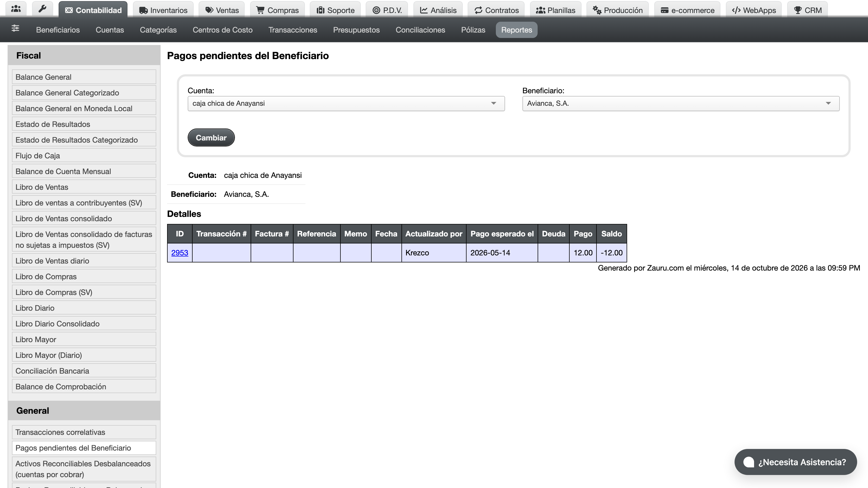Screen dimensions: 868x488
Task: Open the e-commerce module tab
Action: pyautogui.click(x=687, y=10)
